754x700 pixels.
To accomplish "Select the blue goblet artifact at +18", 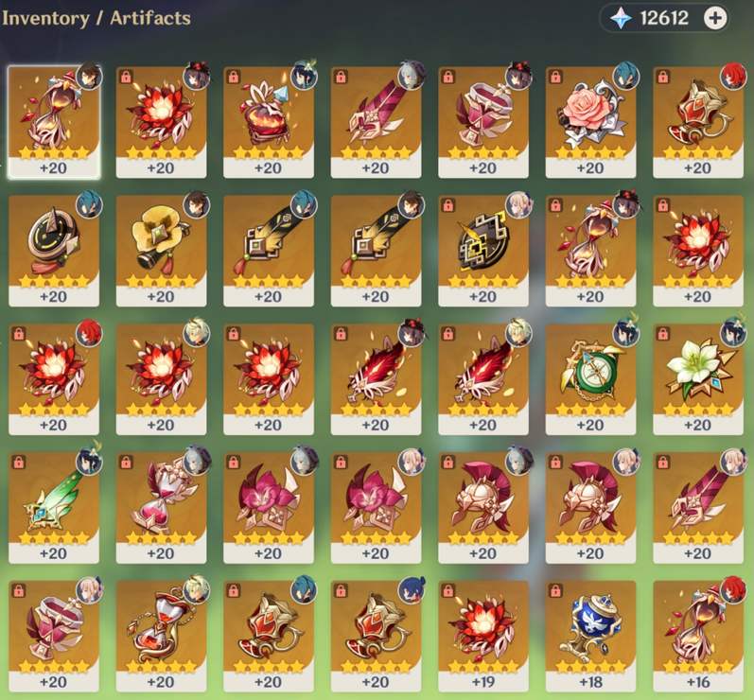I will click(x=590, y=636).
